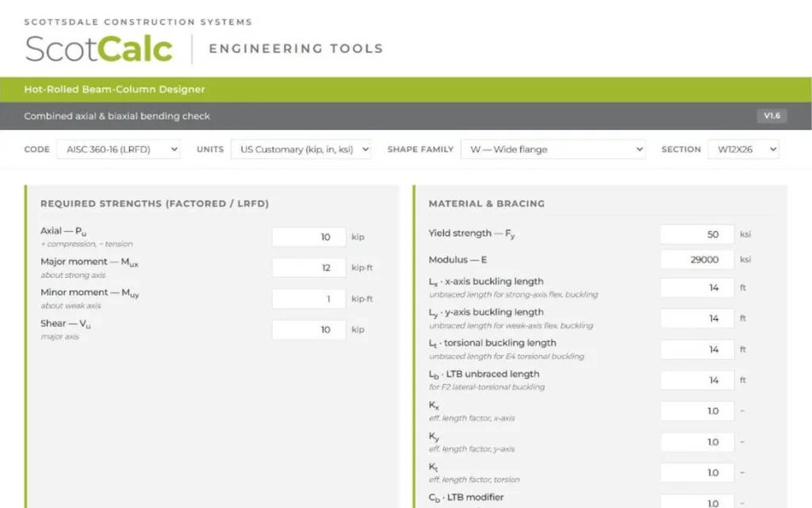Click the V1.6 version badge

772,116
